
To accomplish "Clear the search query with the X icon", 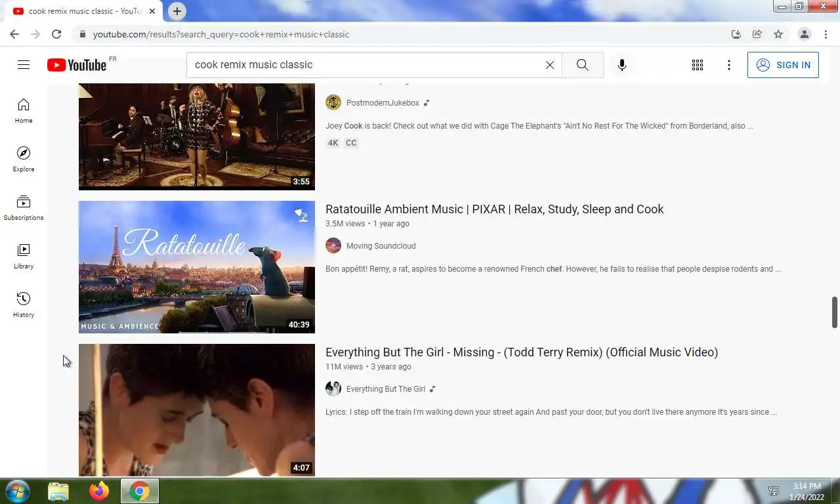I will pyautogui.click(x=550, y=64).
